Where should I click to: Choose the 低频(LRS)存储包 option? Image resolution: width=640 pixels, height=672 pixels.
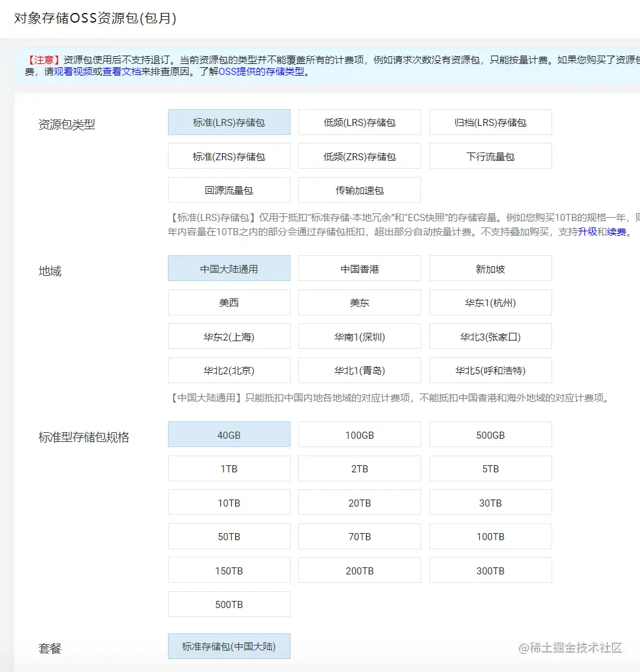coord(360,122)
